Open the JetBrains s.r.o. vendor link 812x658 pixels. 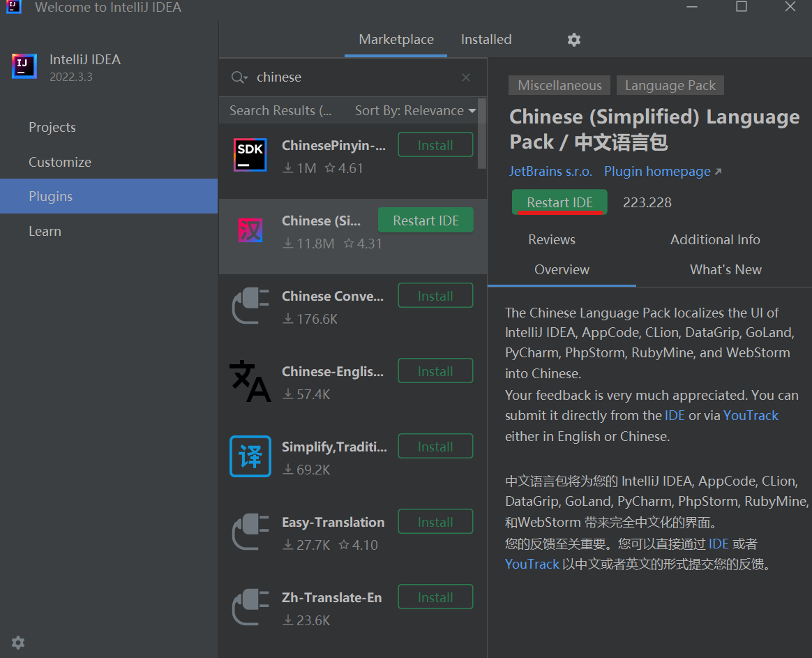[x=550, y=171]
